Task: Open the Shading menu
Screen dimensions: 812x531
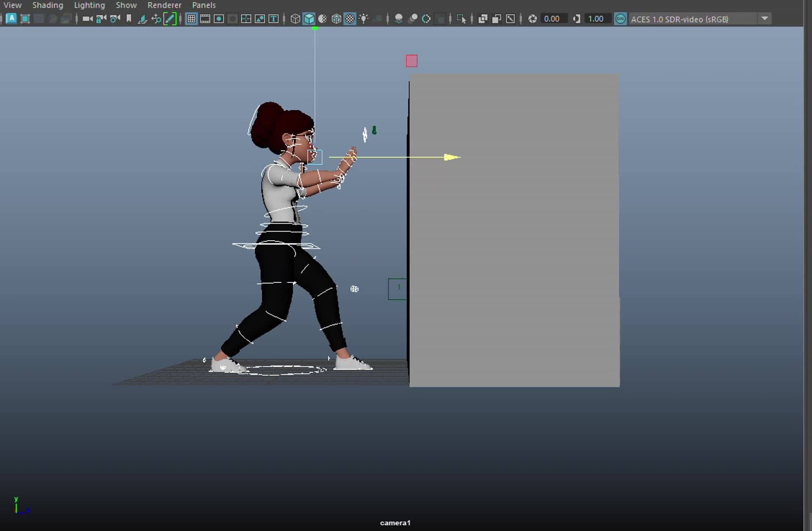Action: pyautogui.click(x=47, y=5)
